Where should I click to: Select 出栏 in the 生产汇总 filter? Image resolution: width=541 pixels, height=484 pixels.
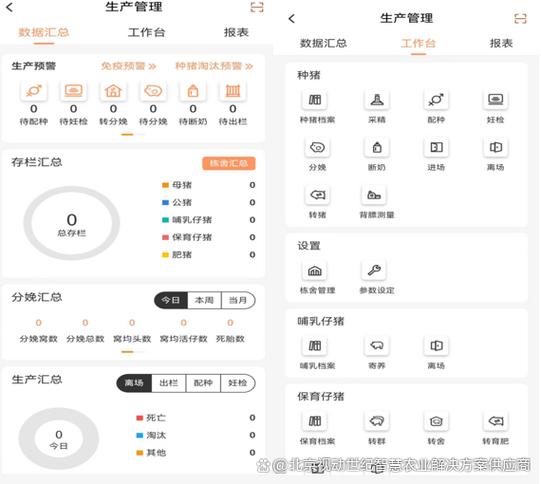point(168,383)
